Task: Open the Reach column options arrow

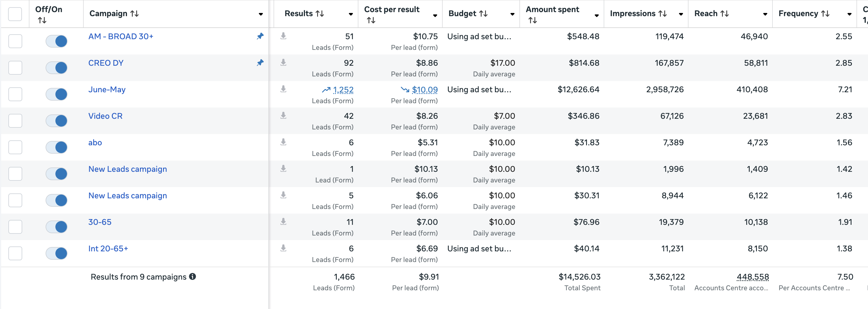Action: coord(765,14)
